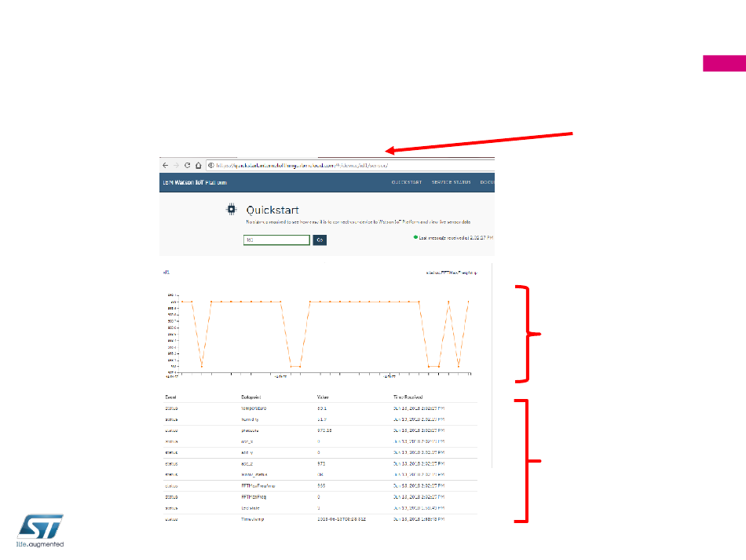Screen dimensions: 746x560
Task: Select the acc_z datapoint row
Action: [x=320, y=463]
